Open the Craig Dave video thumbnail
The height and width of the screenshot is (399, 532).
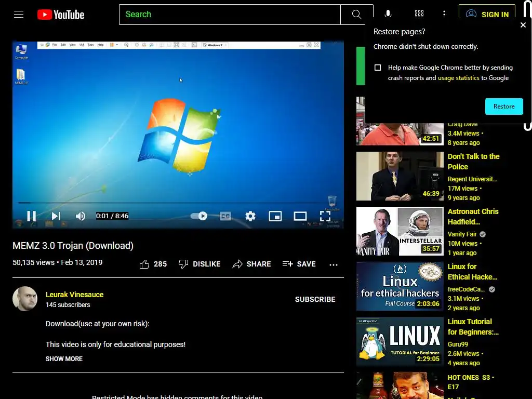(400, 135)
